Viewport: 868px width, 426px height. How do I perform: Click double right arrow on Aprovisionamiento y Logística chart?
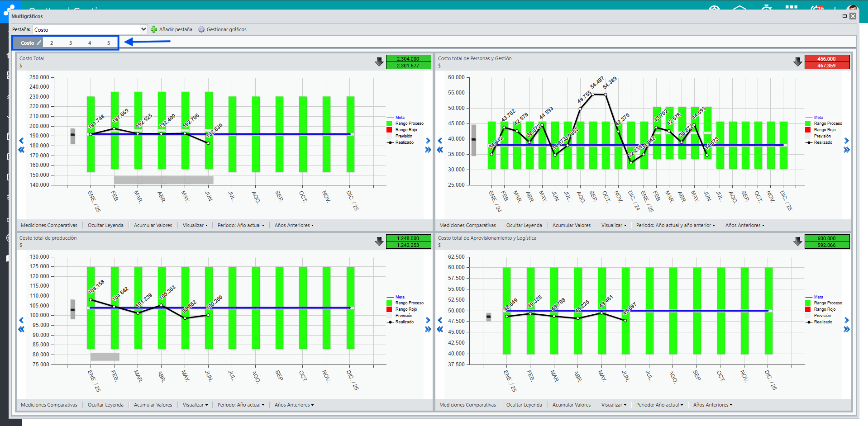click(846, 329)
